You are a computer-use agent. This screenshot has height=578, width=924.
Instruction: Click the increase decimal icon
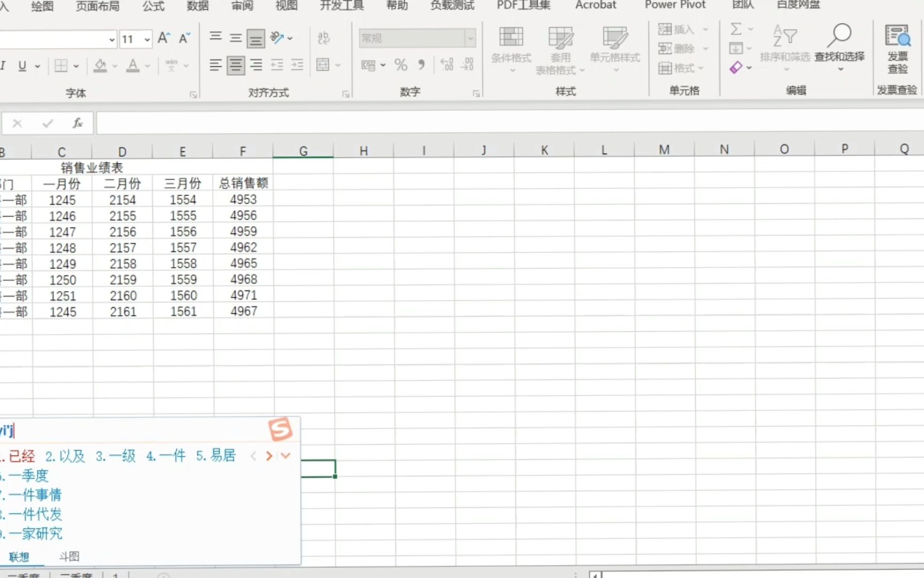coord(446,65)
